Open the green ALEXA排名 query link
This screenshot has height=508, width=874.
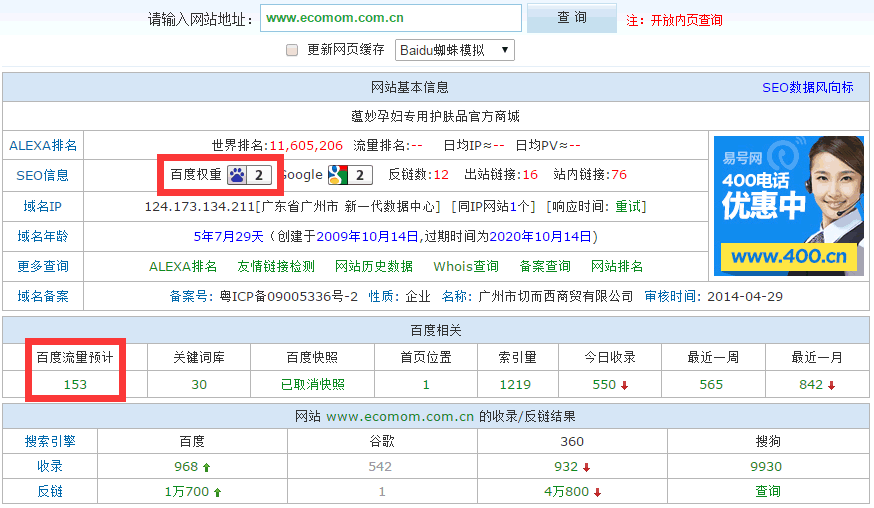tap(183, 267)
